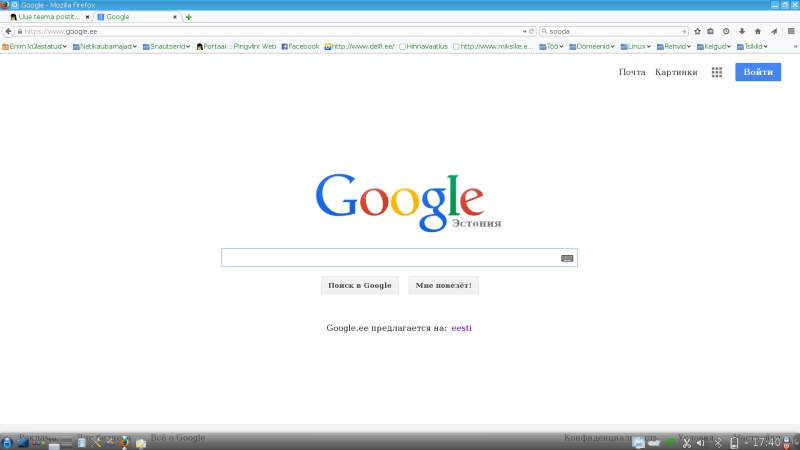Go to the Firefox home page icon
Screen dimensions: 800x450
click(x=757, y=31)
